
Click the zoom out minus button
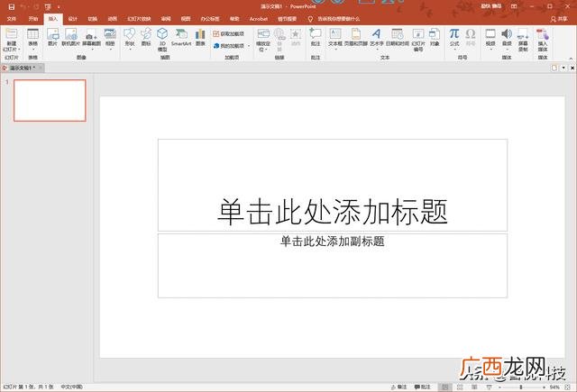pos(499,387)
